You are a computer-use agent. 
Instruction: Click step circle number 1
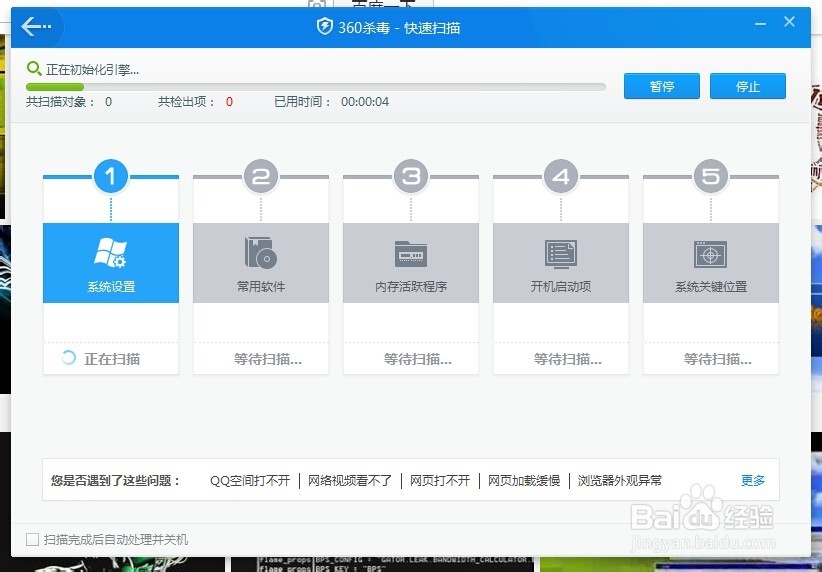(x=111, y=176)
